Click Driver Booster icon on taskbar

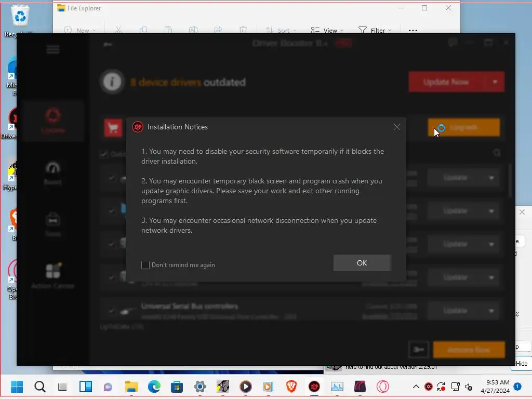coord(314,387)
